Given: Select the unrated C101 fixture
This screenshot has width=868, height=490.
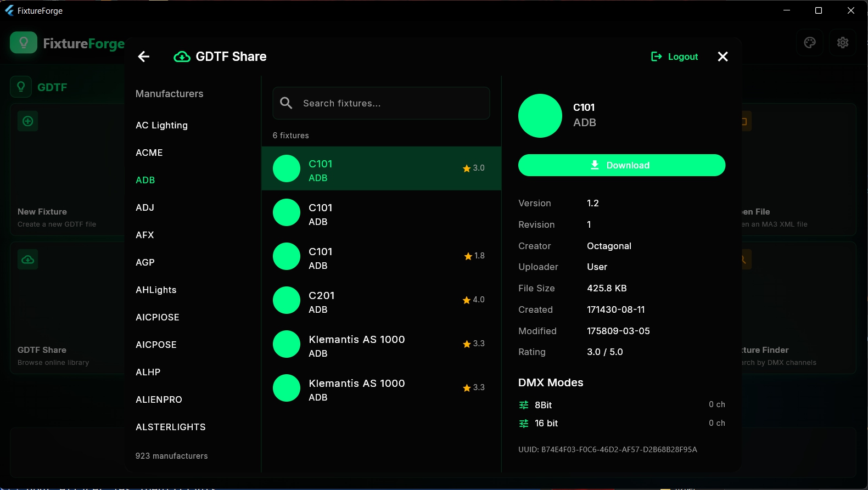Looking at the screenshot, I should 381,212.
